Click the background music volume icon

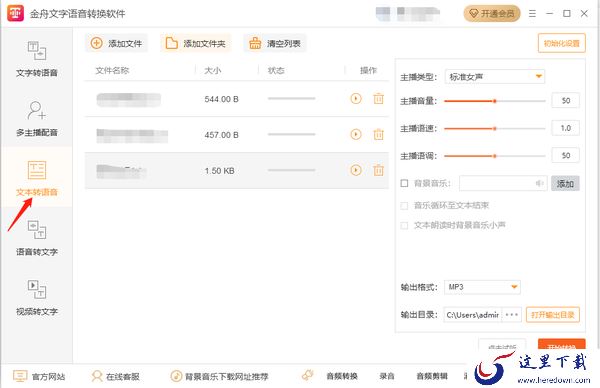[x=540, y=184]
